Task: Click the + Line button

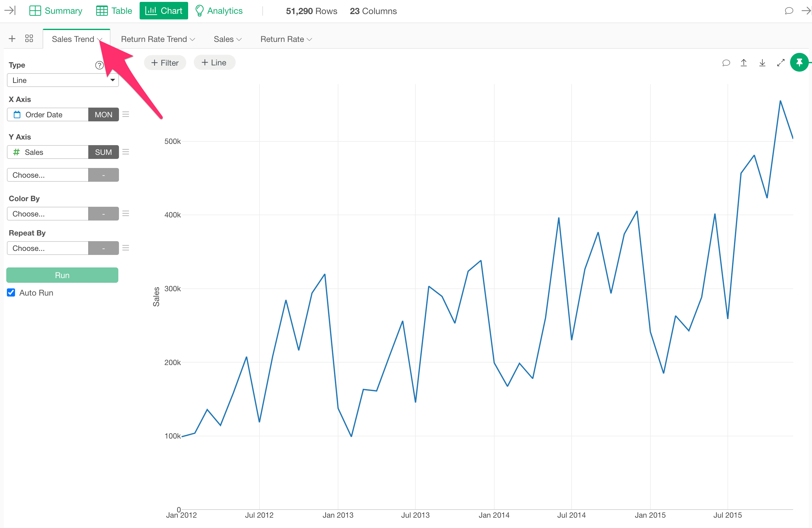Action: [x=214, y=63]
